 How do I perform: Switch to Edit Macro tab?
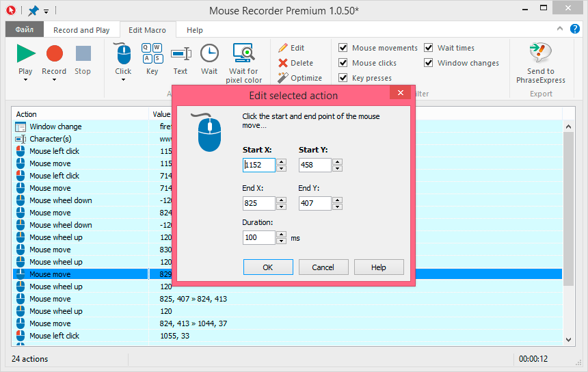[148, 30]
